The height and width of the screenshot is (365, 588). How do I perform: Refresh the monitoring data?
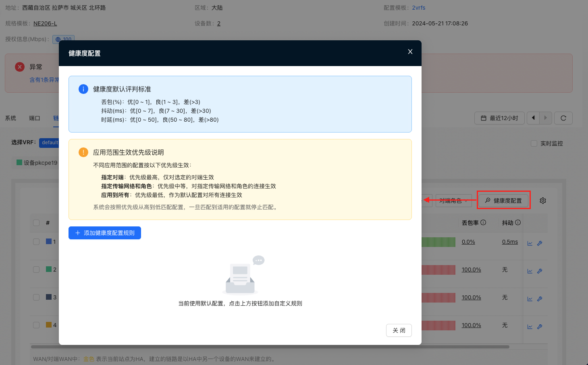click(563, 118)
